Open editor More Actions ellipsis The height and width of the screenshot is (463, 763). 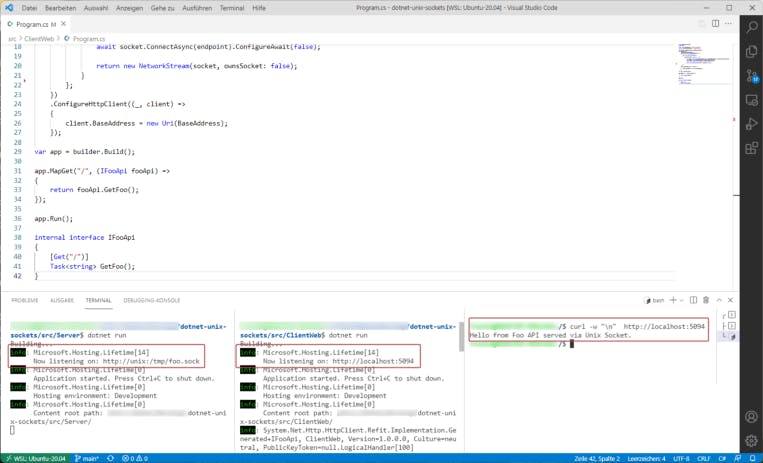pos(728,23)
